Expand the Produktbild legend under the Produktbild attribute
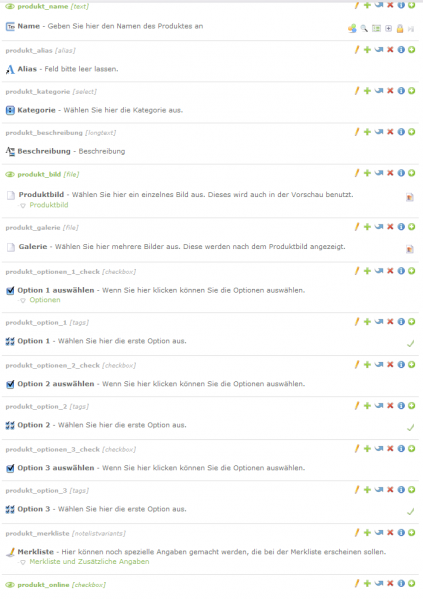Screen dimensions: 423x599 (x=49, y=205)
